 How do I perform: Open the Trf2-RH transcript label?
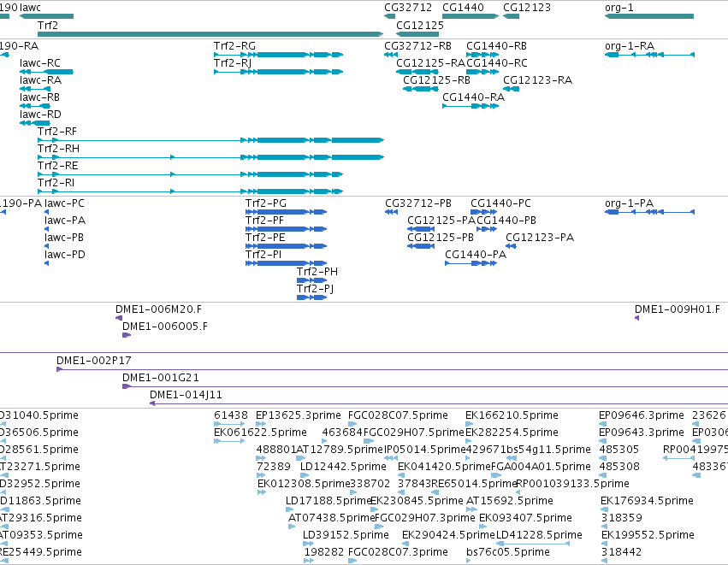click(x=58, y=149)
